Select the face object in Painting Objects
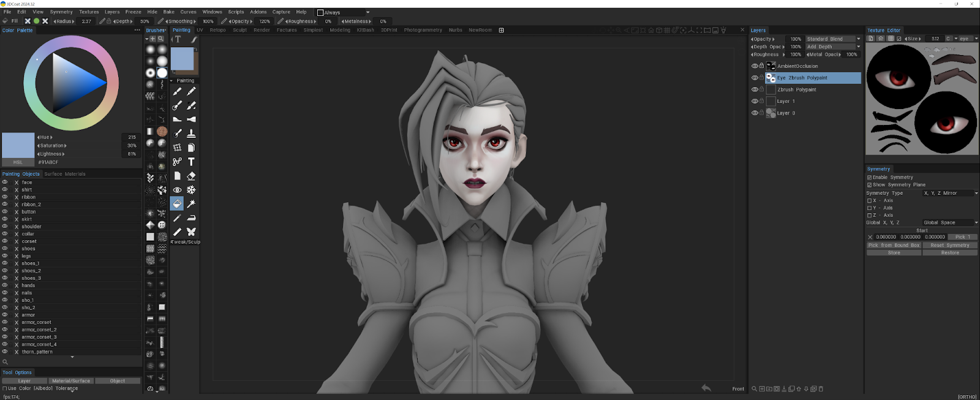980x400 pixels. 27,183
